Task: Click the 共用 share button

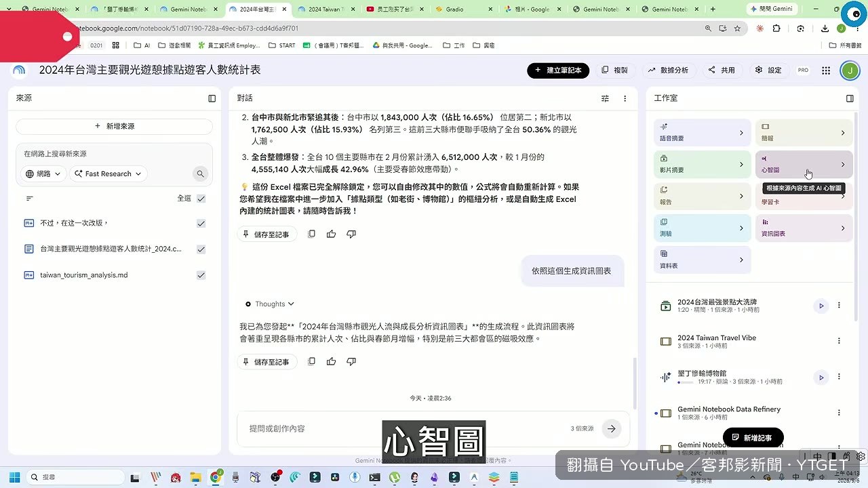Action: (x=722, y=70)
